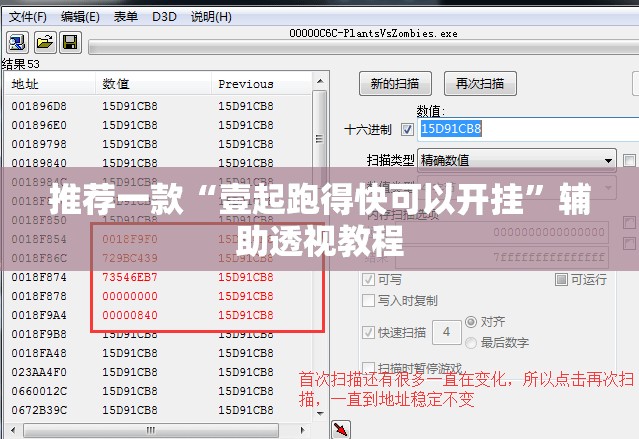Click the 结果 53 results count label

(20, 64)
